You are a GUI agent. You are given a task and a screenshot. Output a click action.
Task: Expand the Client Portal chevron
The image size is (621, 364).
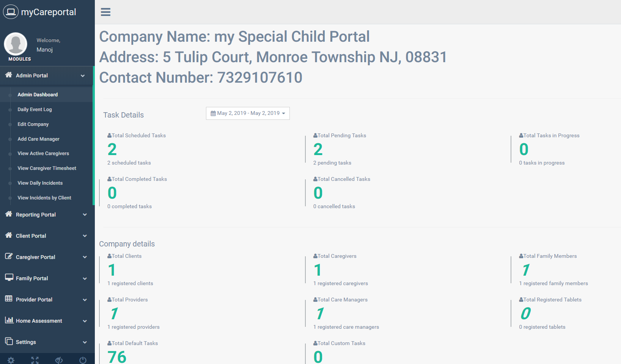pyautogui.click(x=85, y=236)
